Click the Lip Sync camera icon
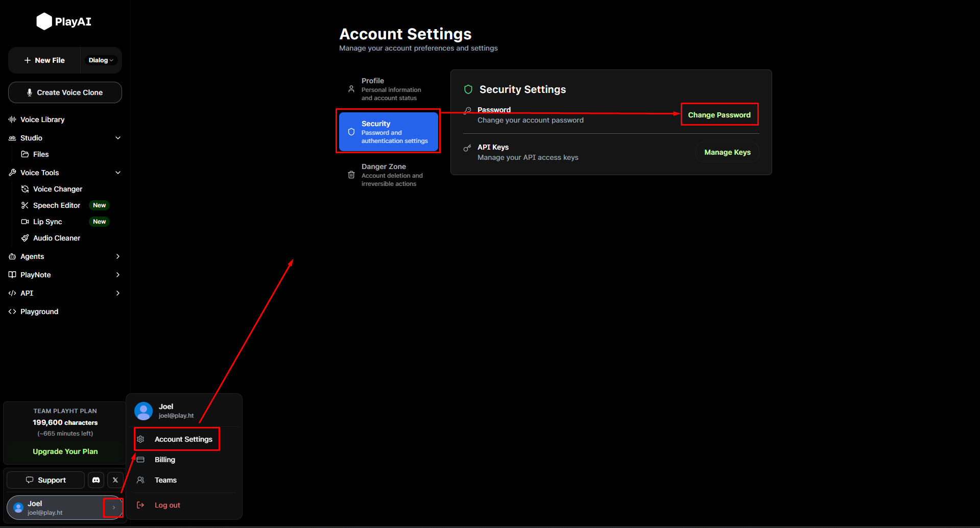This screenshot has height=528, width=980. click(25, 222)
